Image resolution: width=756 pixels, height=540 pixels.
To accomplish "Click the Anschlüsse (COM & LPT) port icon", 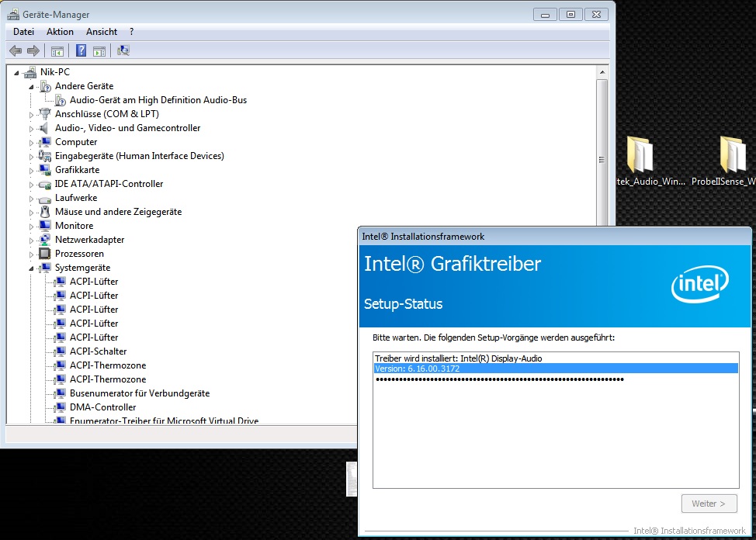I will pos(45,114).
